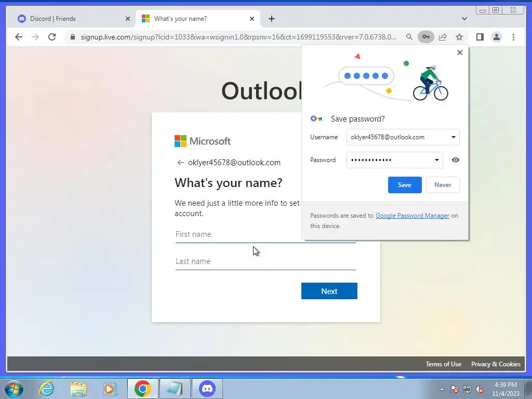Click the Password field in popup
Image resolution: width=532 pixels, height=399 pixels.
tap(395, 160)
